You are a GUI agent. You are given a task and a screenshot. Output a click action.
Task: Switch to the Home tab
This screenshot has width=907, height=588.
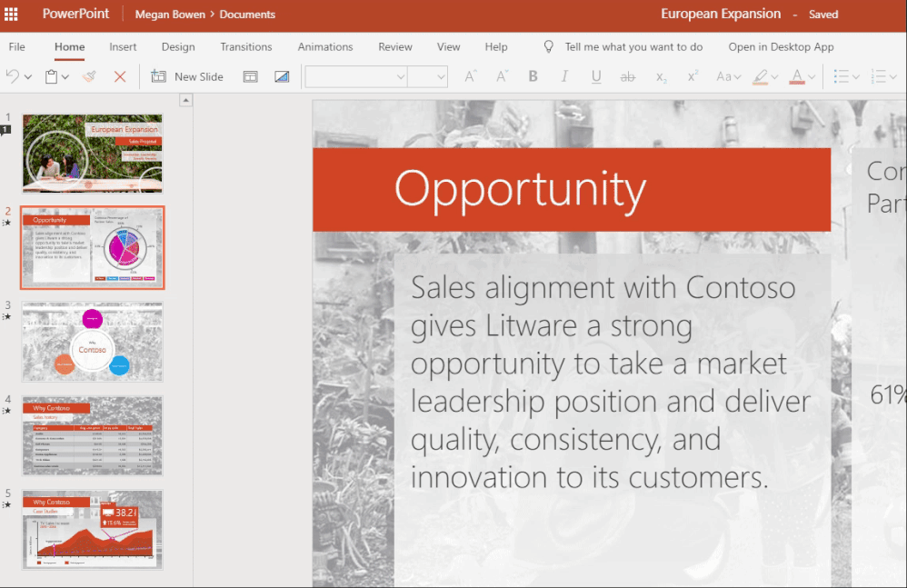tap(69, 47)
